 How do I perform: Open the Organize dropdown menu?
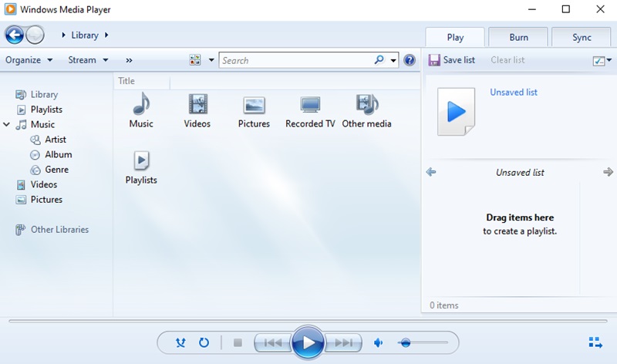tap(29, 60)
